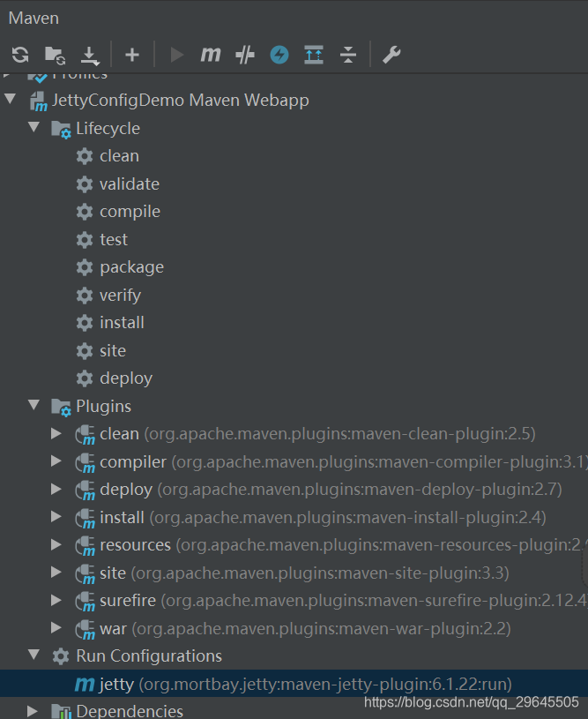Expand the war plugin node arrow
Screen dimensions: 588x719
click(56, 628)
